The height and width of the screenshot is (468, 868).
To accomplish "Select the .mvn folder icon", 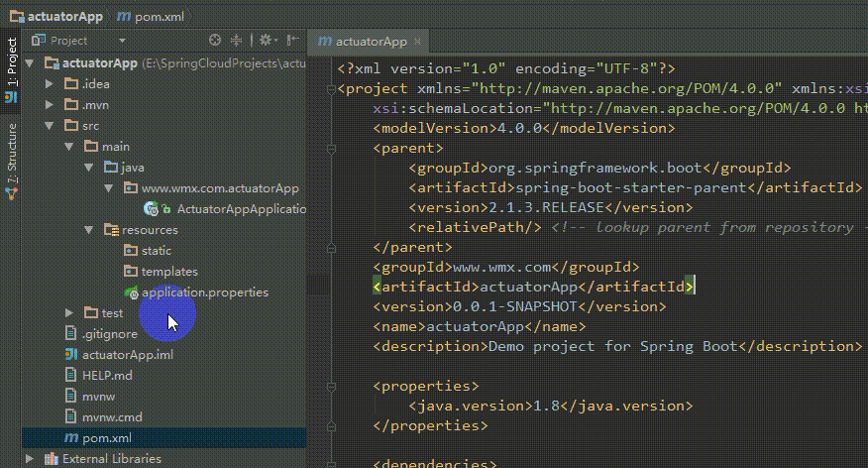I will pyautogui.click(x=71, y=105).
